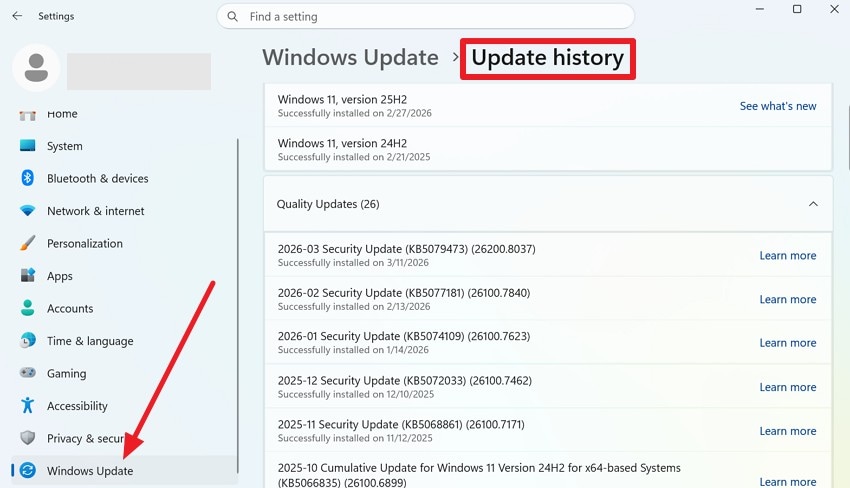Click Quality Updates (26) header
850x488 pixels.
click(548, 204)
